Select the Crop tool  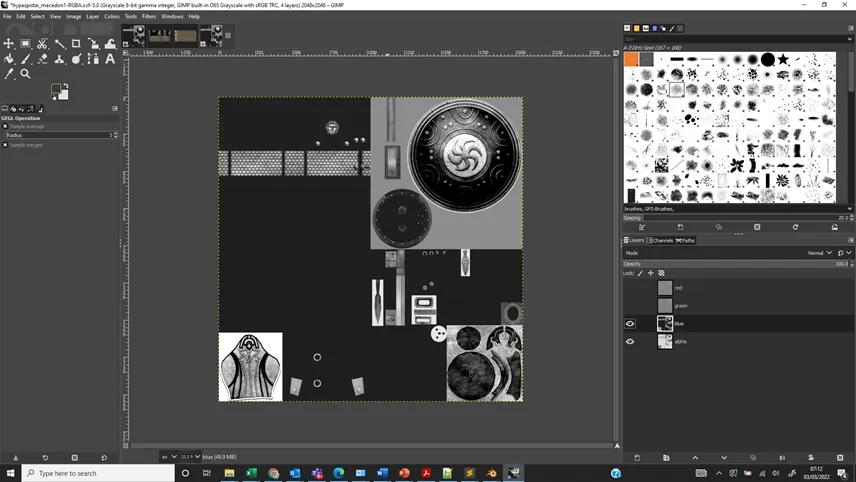tap(76, 43)
